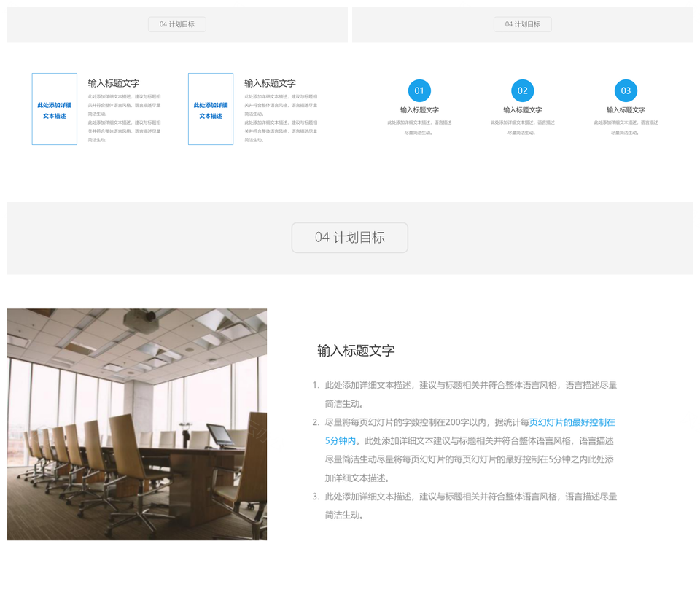Click the second 输入标题文字 heading in left slide
The width and height of the screenshot is (700, 595).
pos(270,83)
